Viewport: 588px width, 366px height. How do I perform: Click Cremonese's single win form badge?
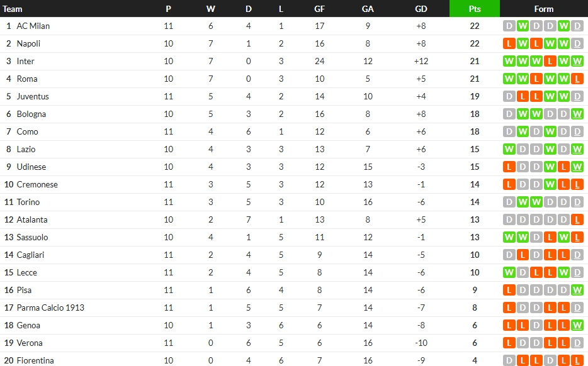tap(550, 184)
